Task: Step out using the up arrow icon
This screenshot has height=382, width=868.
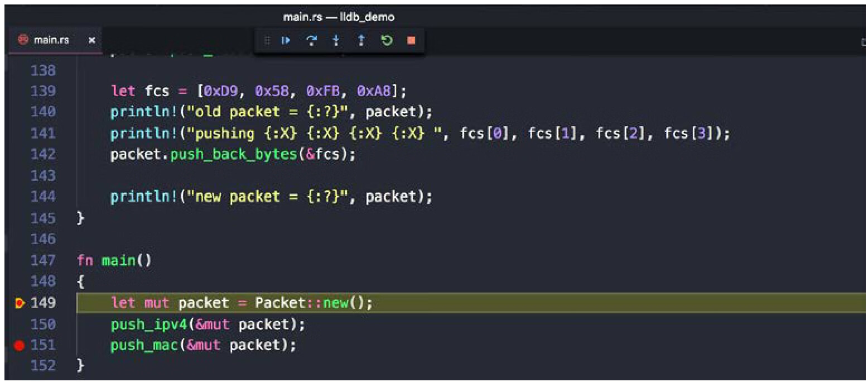Action: point(361,40)
